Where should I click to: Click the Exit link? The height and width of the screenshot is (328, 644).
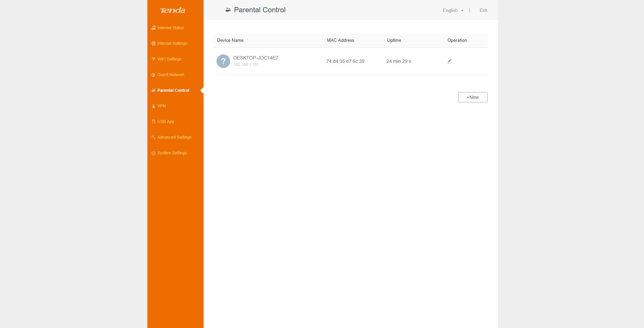point(483,11)
